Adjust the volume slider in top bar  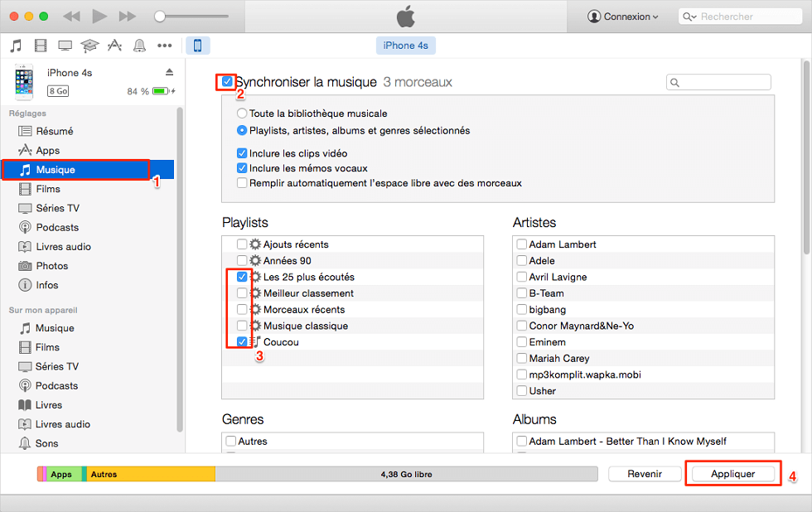[x=160, y=17]
